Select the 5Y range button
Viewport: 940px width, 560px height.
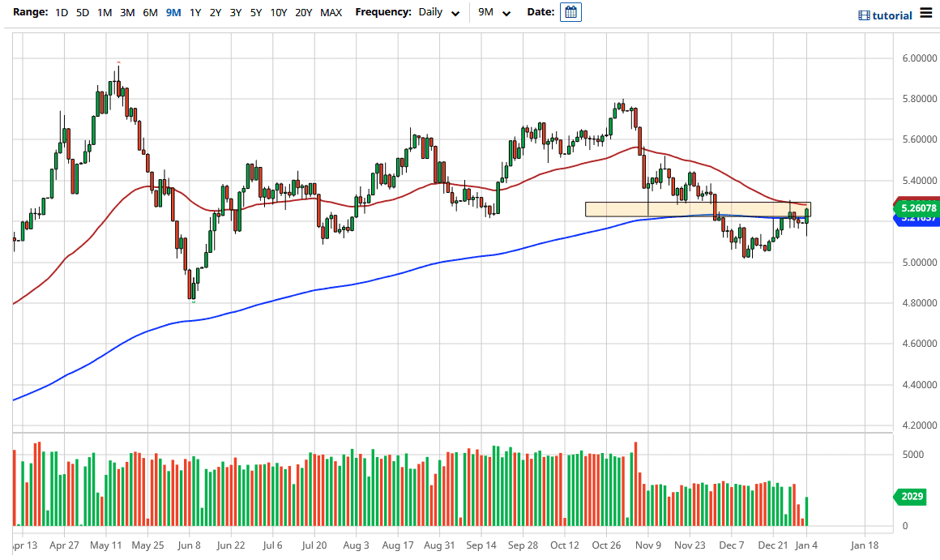254,12
